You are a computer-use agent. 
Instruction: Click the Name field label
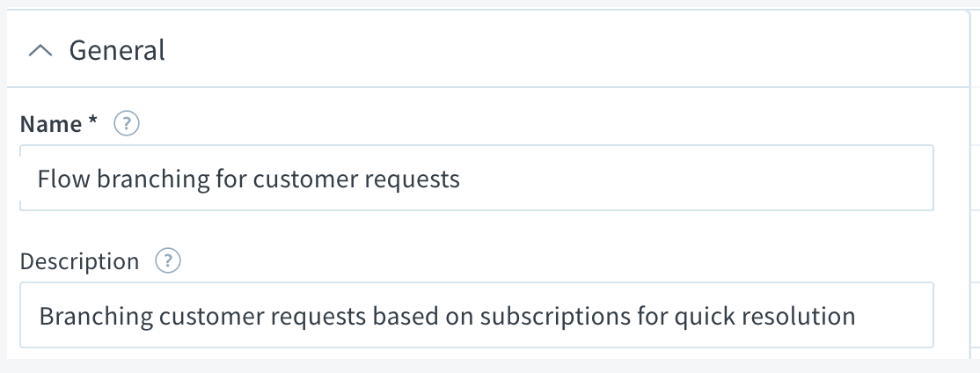50,125
